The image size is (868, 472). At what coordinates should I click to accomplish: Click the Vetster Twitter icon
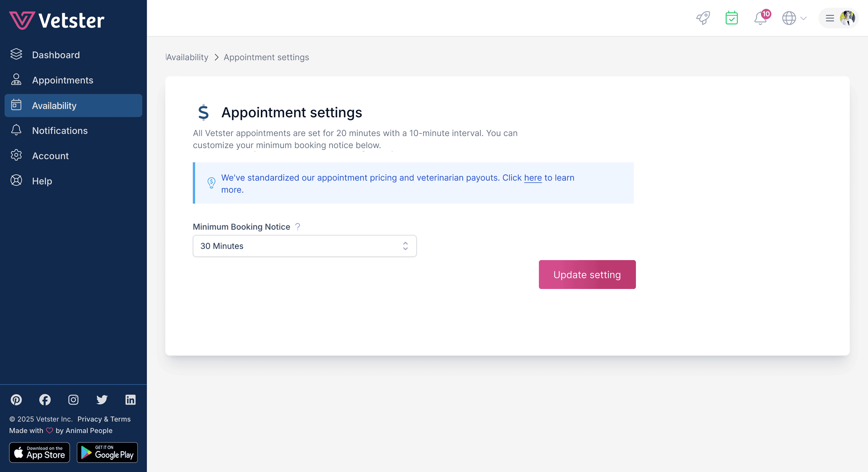point(102,400)
